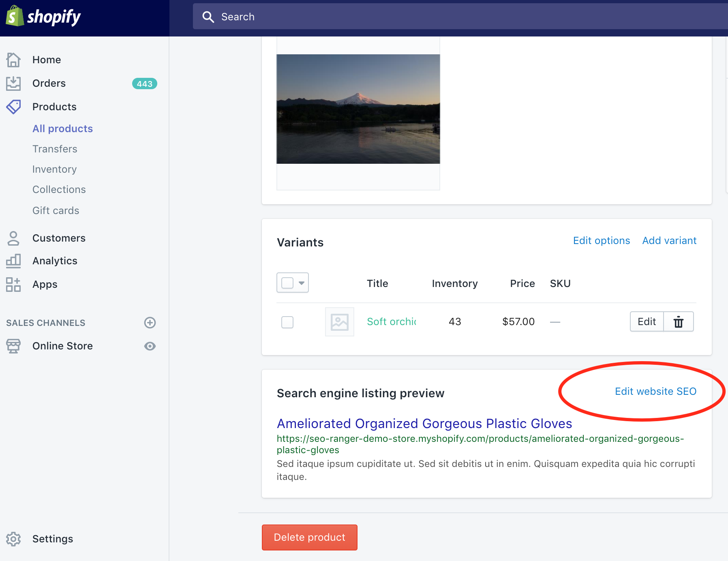This screenshot has width=728, height=561.
Task: Click the Online Store storefront icon
Action: pyautogui.click(x=13, y=346)
